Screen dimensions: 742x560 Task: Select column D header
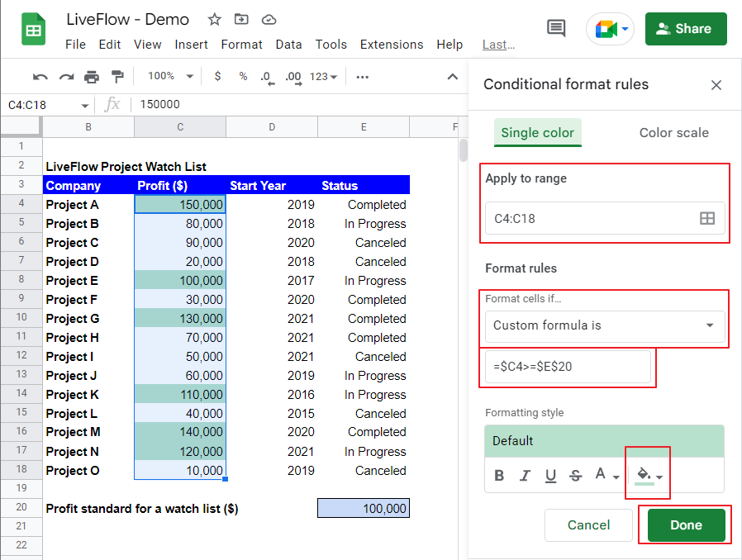[x=272, y=126]
